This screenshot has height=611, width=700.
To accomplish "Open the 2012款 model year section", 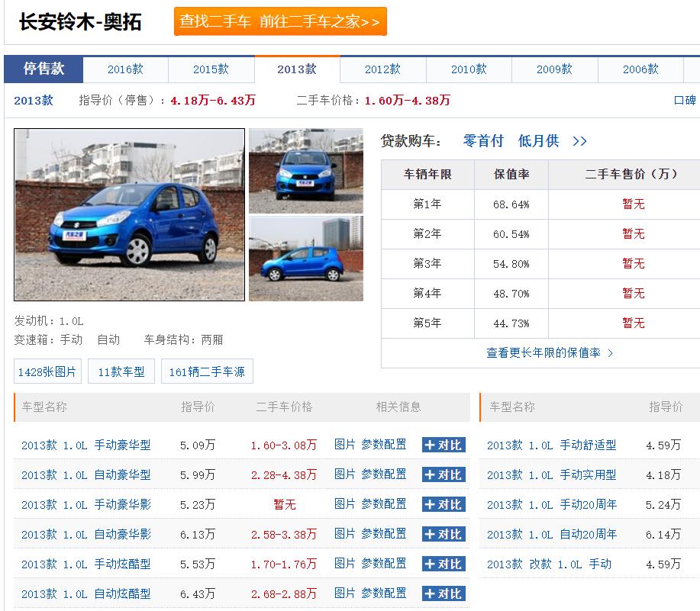I will pos(383,69).
